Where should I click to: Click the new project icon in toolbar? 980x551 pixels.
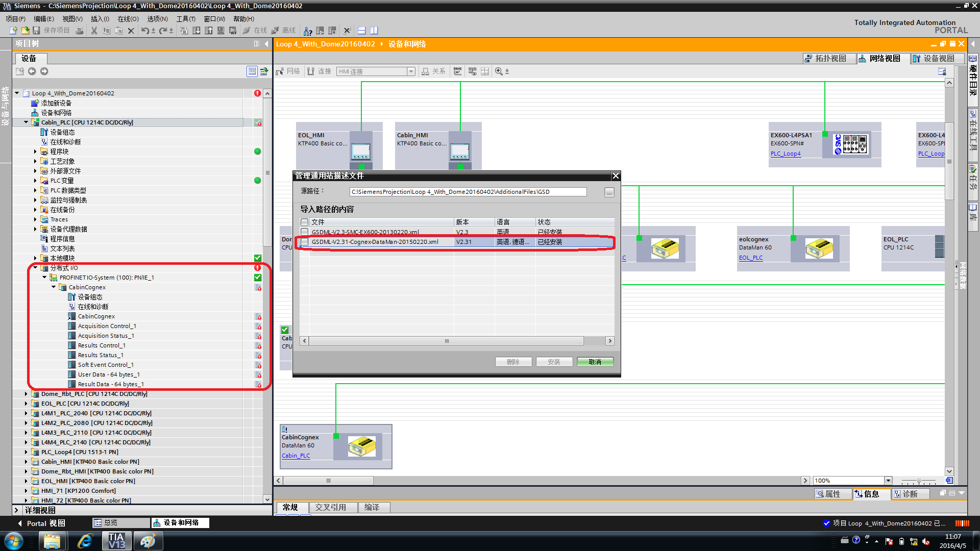[14, 31]
